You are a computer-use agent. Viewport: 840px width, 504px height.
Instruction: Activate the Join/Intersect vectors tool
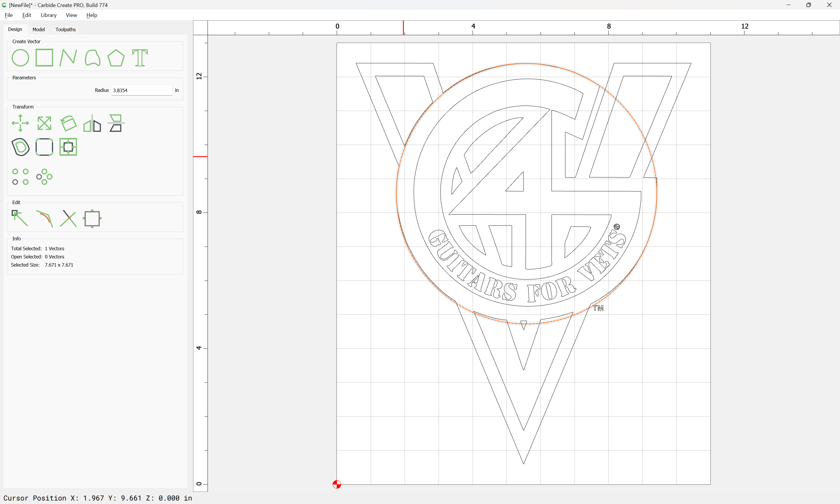[68, 218]
